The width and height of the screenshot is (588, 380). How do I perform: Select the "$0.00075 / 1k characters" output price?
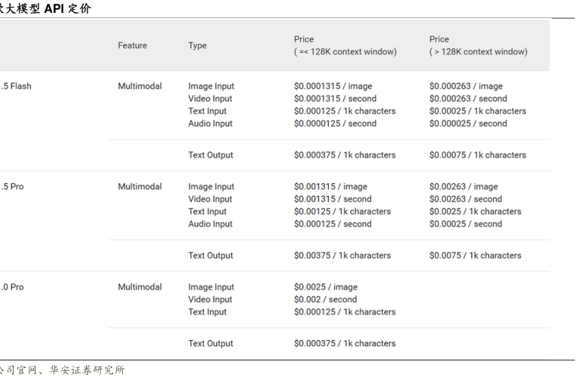[x=477, y=155]
